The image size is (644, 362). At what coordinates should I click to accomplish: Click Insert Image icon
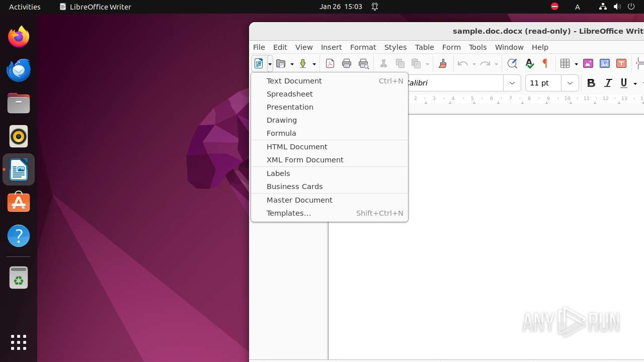point(588,63)
